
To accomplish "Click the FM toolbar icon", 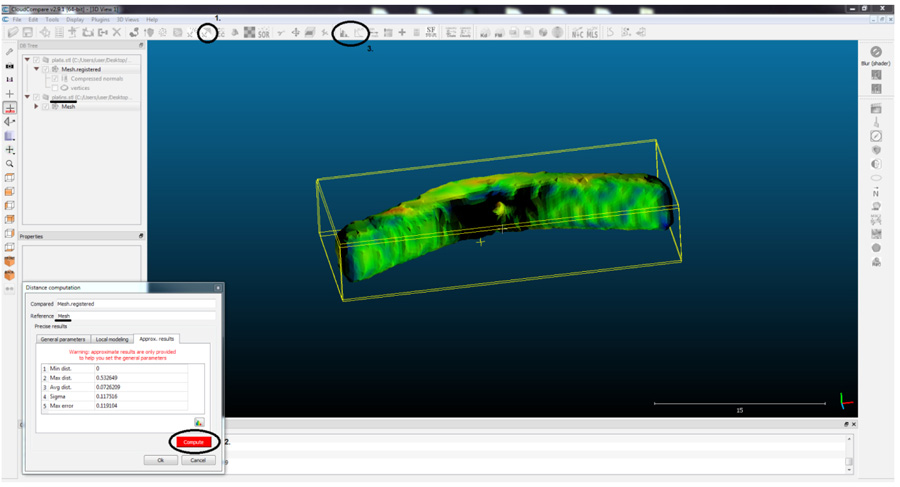I will pos(499,33).
